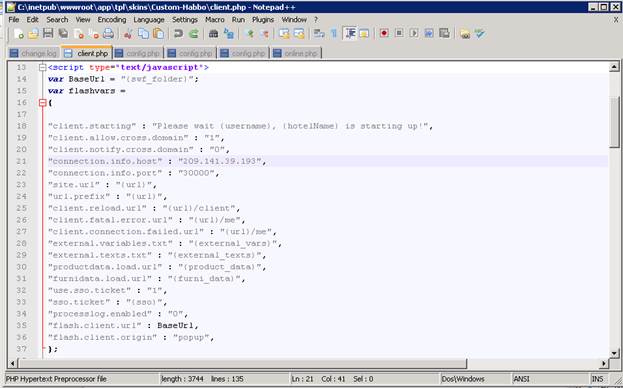Switch to the online.php tab

point(296,53)
